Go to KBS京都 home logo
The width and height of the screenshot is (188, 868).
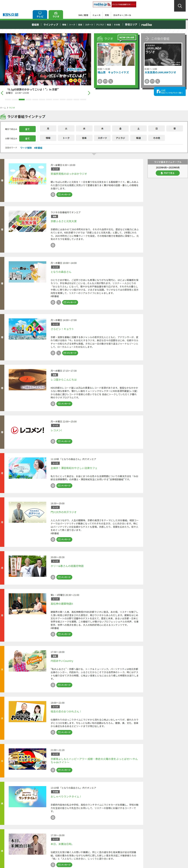pos(10,15)
